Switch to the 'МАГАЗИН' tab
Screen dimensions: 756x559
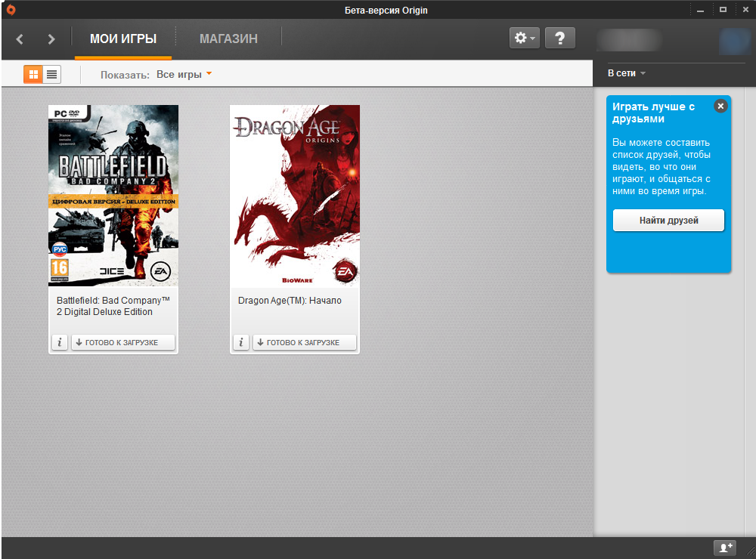[228, 39]
